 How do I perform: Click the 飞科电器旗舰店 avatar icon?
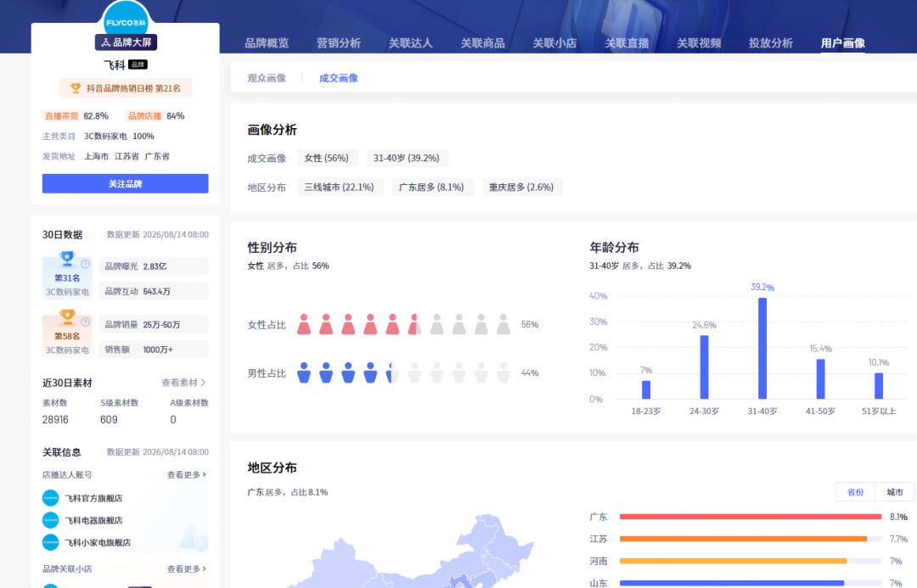tap(51, 520)
